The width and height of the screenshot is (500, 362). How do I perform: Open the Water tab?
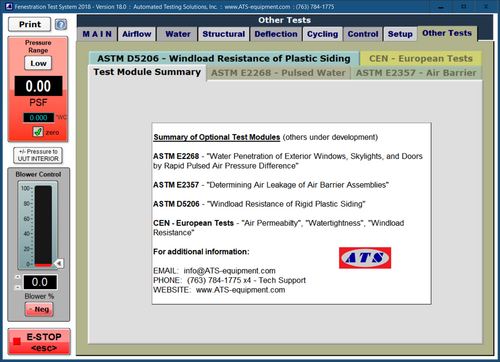pos(177,34)
